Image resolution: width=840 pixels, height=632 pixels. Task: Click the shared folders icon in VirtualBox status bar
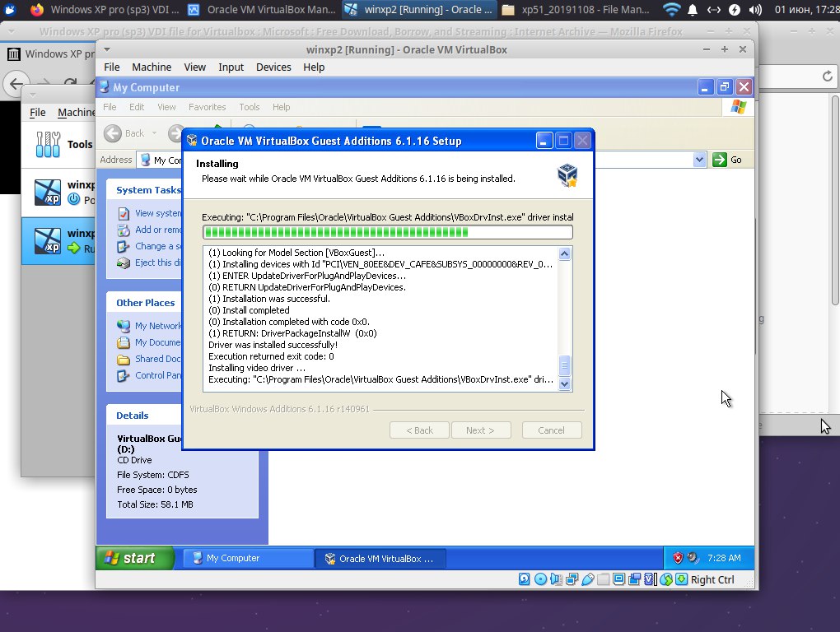pyautogui.click(x=603, y=579)
